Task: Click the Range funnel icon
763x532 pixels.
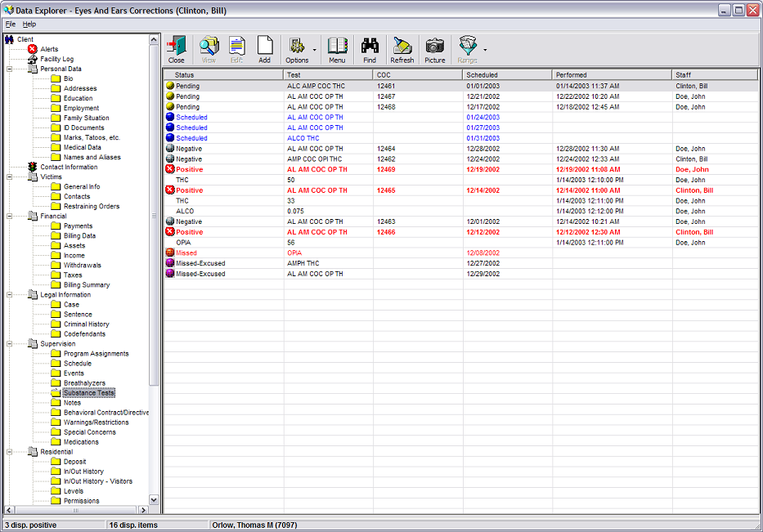Action: (x=468, y=47)
